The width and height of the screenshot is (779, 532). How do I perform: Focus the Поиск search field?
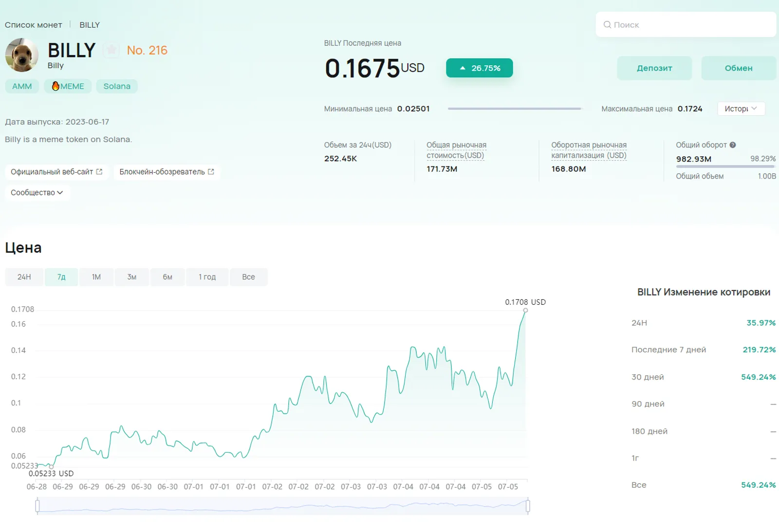pos(686,24)
